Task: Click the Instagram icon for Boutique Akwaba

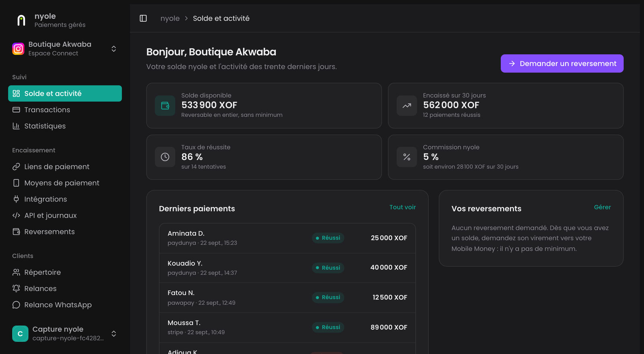Action: pyautogui.click(x=18, y=49)
